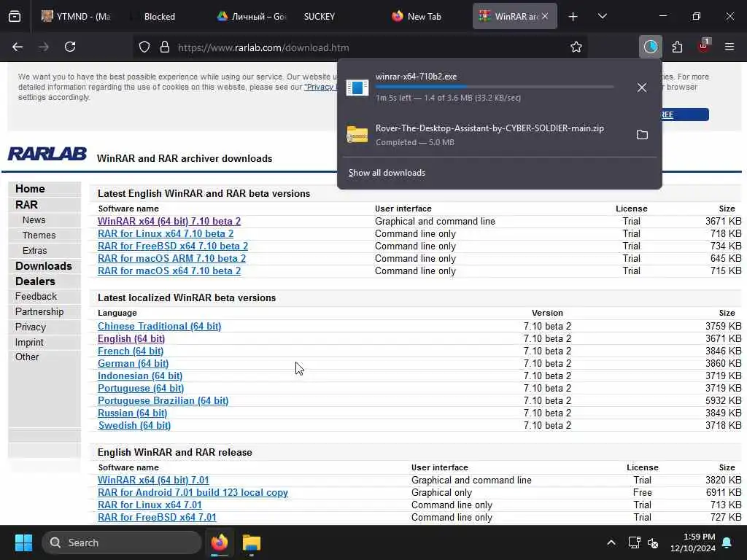Open the Feedback sidebar item
The width and height of the screenshot is (747, 560).
[x=36, y=296]
